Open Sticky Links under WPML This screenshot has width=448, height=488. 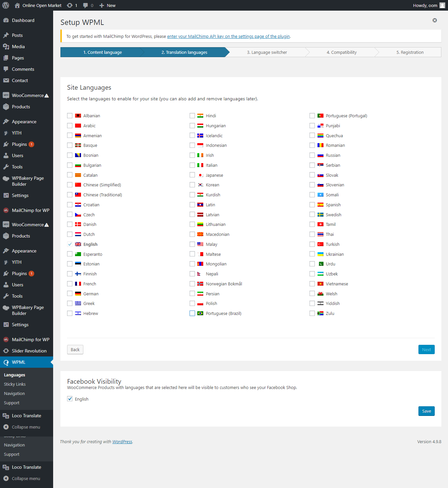[x=15, y=384]
